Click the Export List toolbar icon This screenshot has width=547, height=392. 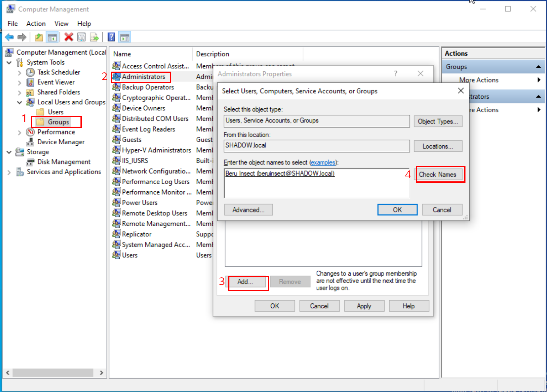[94, 37]
